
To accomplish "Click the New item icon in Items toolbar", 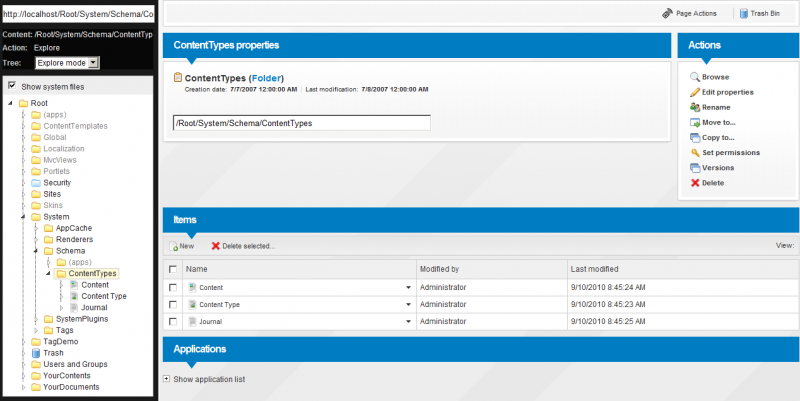I will pos(173,246).
